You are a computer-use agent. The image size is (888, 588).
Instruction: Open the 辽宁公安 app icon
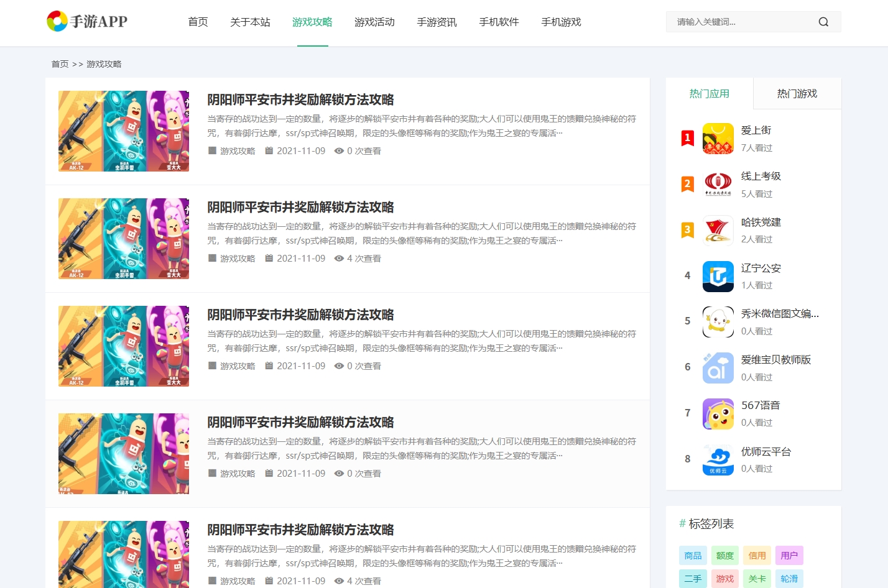[718, 277]
